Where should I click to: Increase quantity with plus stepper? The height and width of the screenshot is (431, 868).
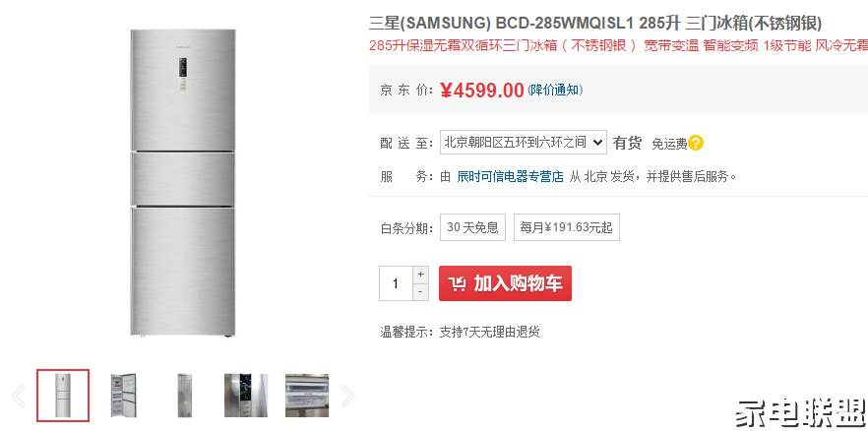pyautogui.click(x=421, y=275)
